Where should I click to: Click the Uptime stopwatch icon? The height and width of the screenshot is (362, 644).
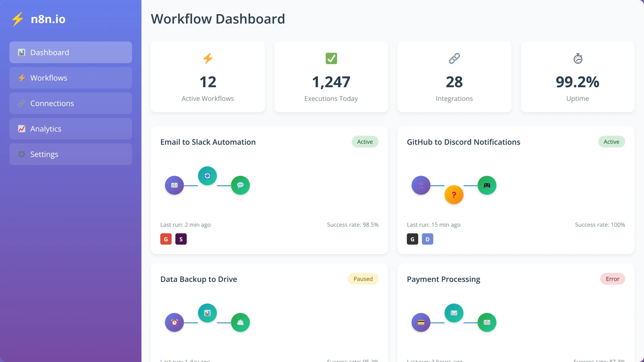point(578,58)
